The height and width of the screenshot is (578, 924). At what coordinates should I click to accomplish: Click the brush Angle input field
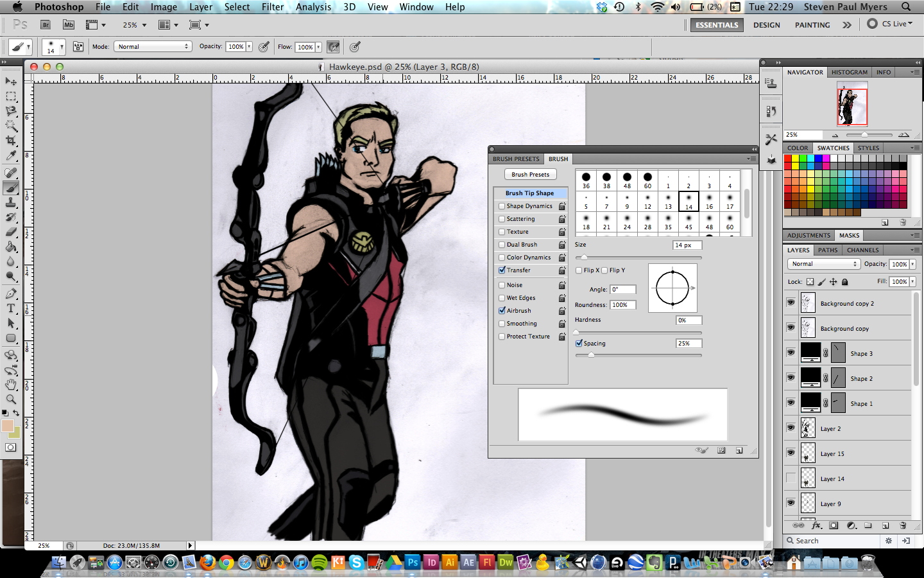622,290
